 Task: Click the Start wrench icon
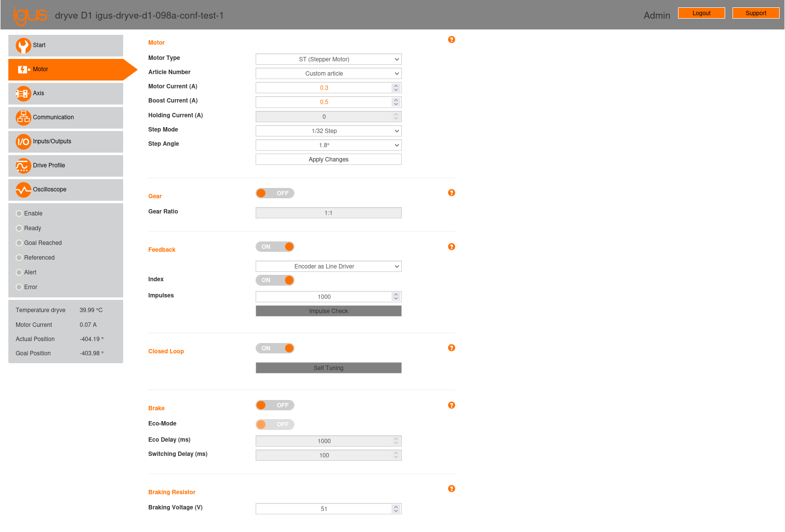[x=23, y=46]
